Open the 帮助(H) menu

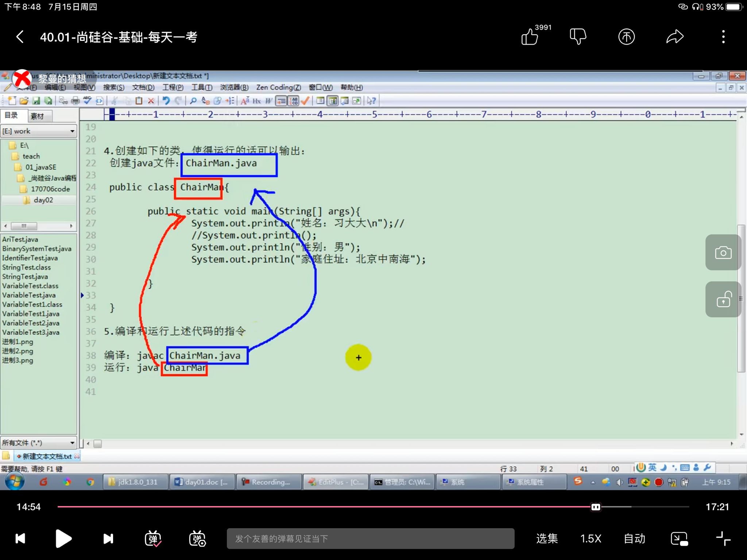(352, 87)
